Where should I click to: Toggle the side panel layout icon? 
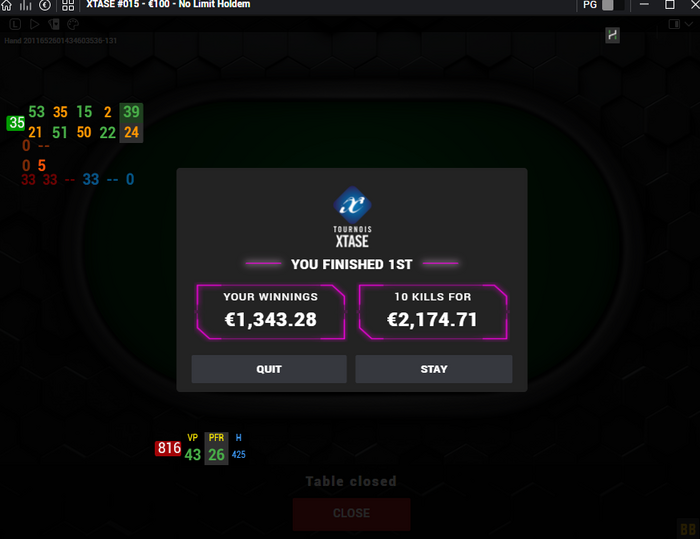(674, 24)
